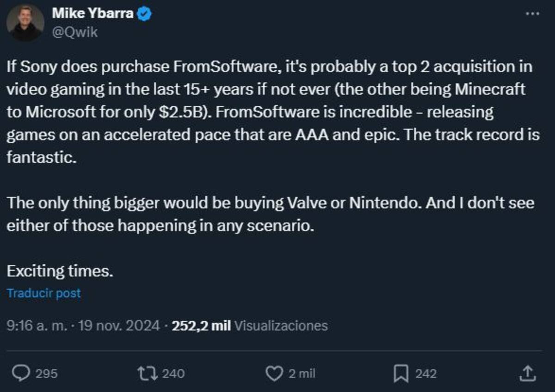
Task: Click the 2 mil likes count
Action: (302, 374)
